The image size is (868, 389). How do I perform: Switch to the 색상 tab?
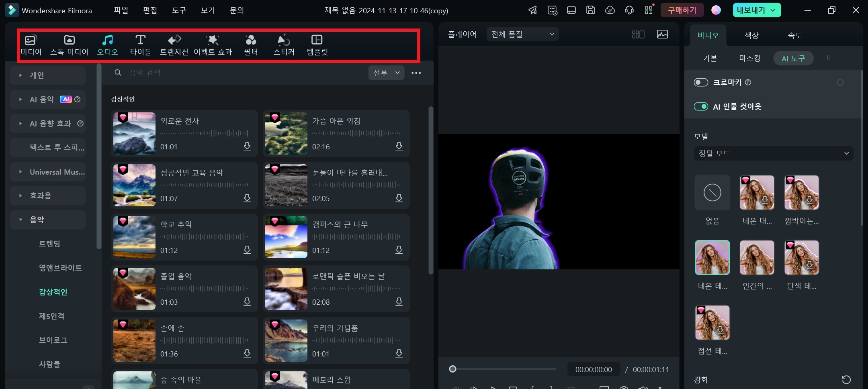point(751,35)
